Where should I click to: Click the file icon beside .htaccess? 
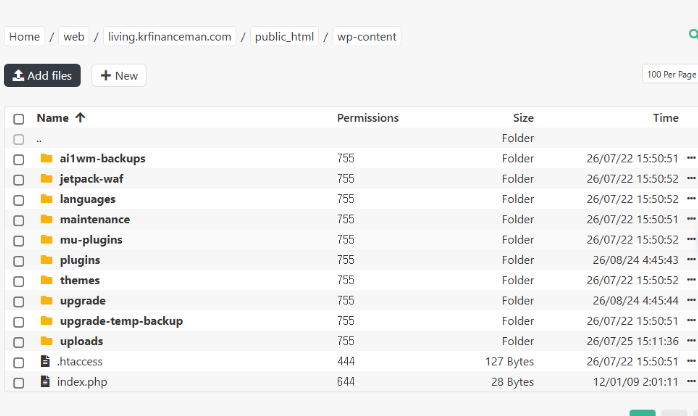tap(45, 361)
